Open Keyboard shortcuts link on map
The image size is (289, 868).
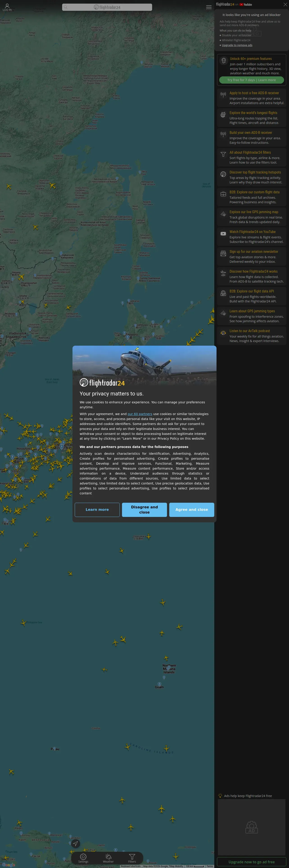coord(131,866)
